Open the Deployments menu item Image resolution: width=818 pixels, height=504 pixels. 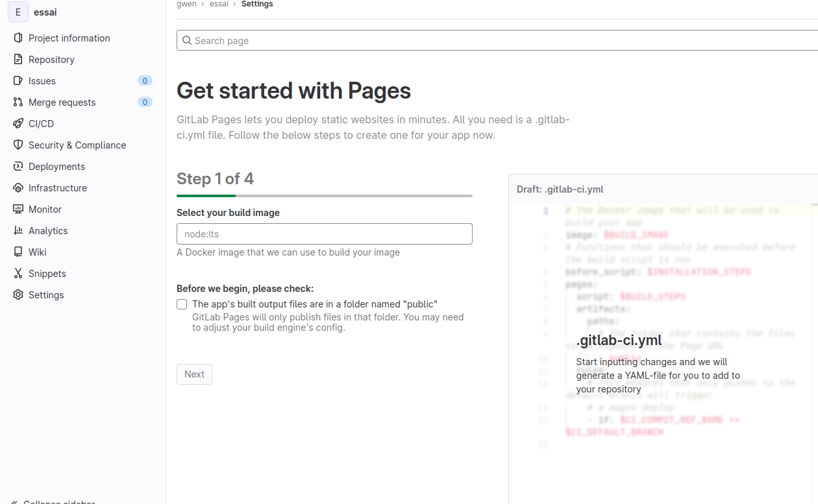(56, 167)
